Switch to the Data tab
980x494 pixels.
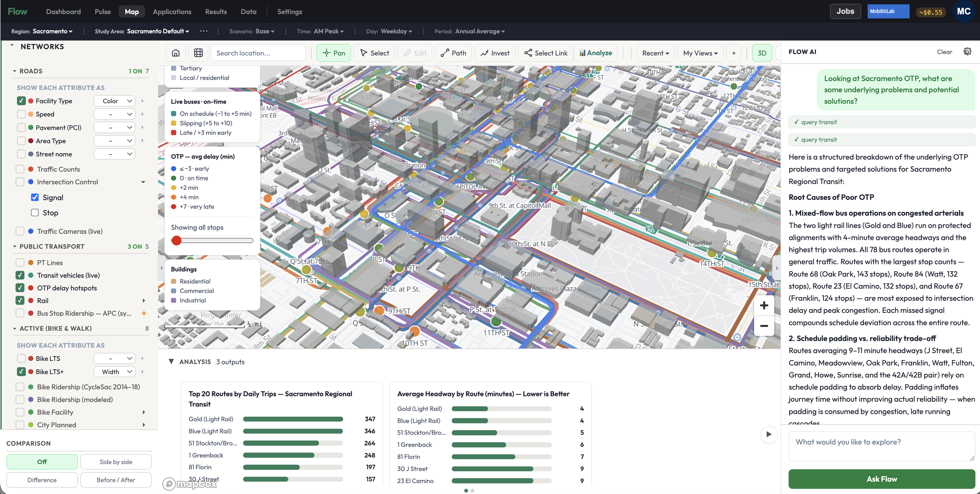tap(248, 12)
